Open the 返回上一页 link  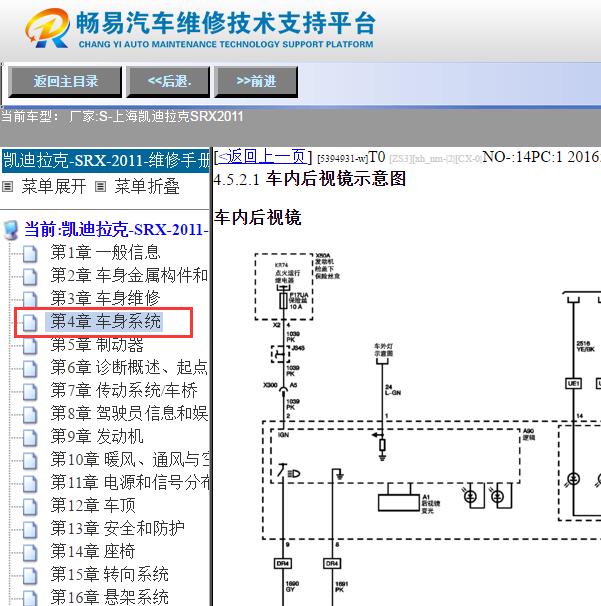[x=262, y=157]
